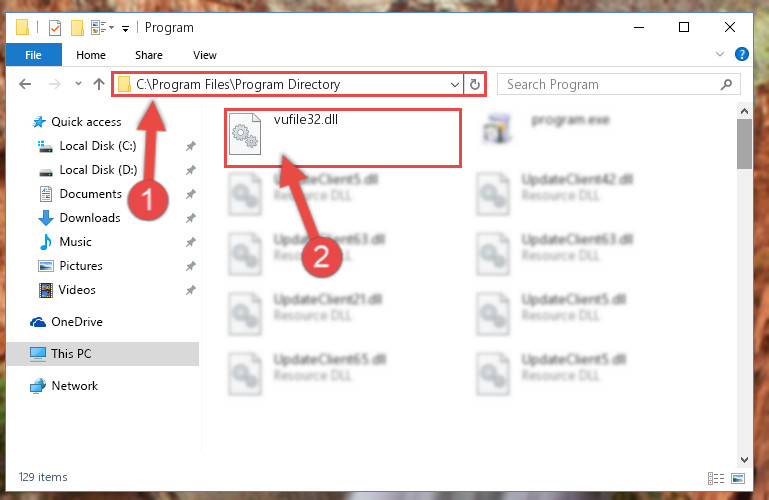
Task: Expand the address bar history dropdown
Action: [x=455, y=84]
